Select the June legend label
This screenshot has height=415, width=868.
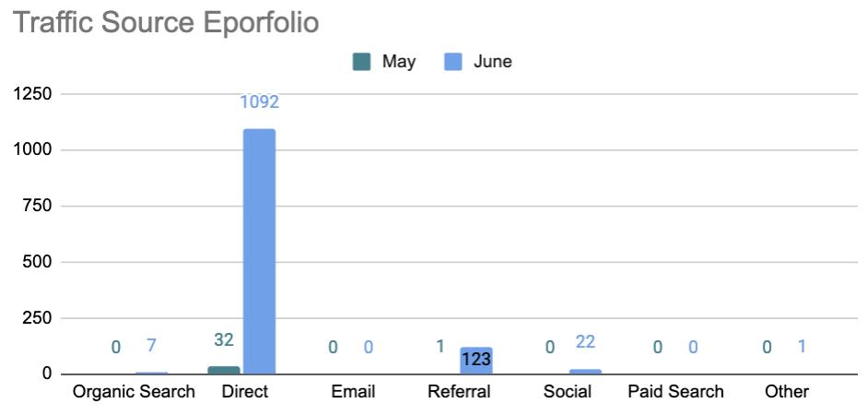(492, 62)
